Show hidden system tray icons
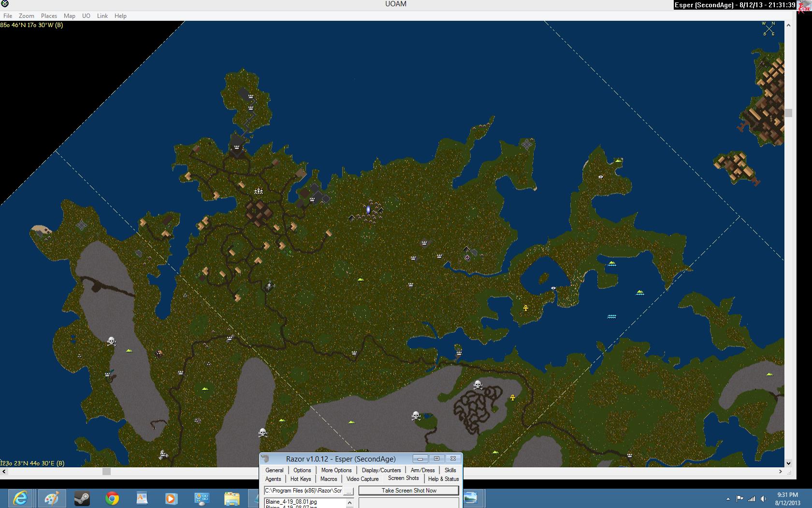Screen dimensions: 812x508 (728, 499)
